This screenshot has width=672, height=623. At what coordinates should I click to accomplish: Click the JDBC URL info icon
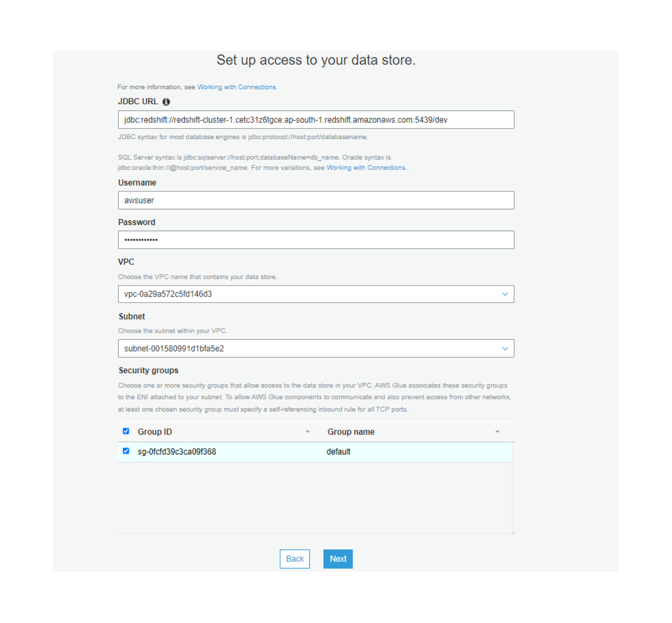click(166, 102)
